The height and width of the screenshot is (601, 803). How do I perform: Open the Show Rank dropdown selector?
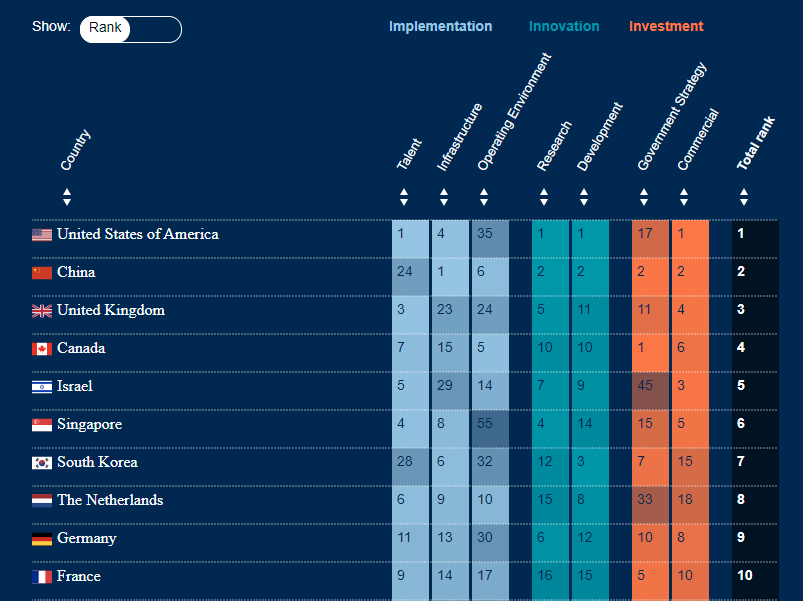[x=130, y=29]
